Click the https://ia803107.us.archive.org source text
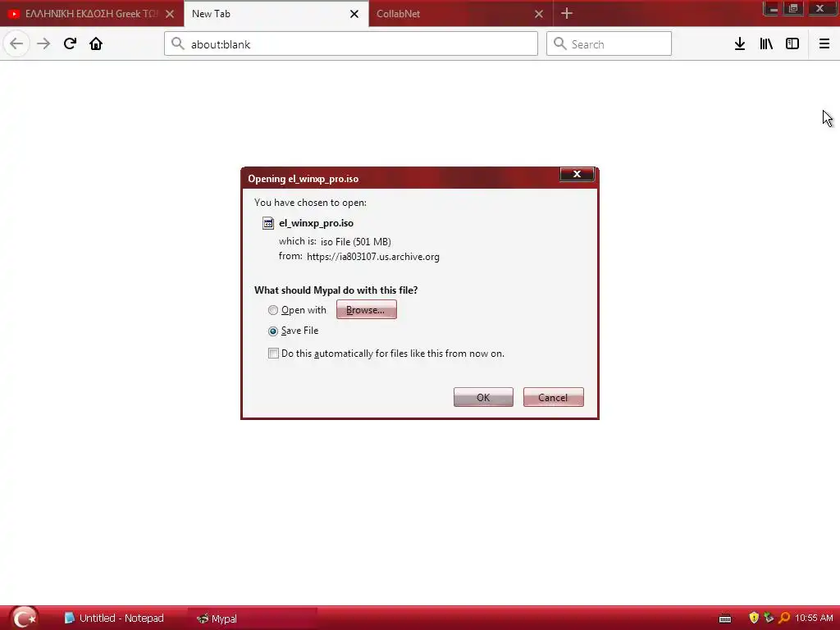Viewport: 840px width, 630px height. click(x=373, y=257)
